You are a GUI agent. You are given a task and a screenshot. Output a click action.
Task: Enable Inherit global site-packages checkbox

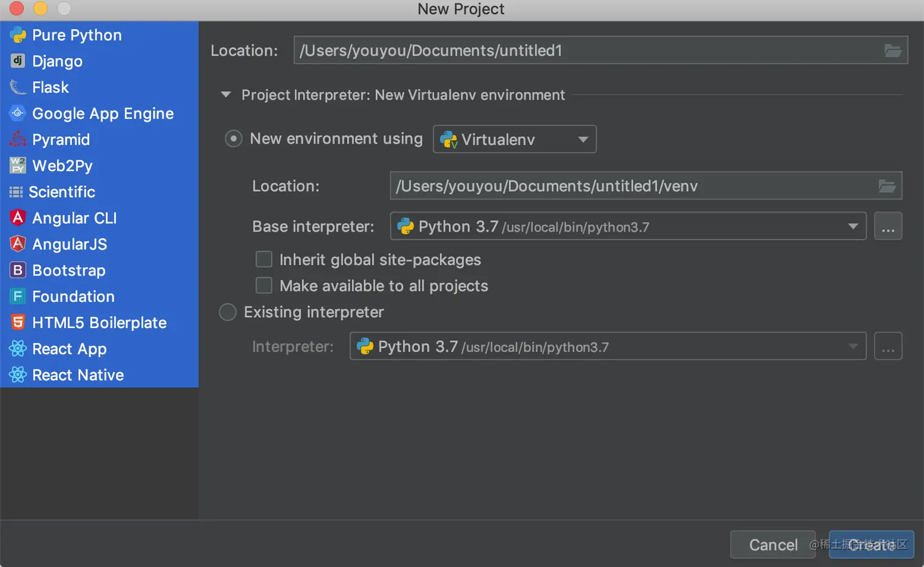(x=264, y=260)
